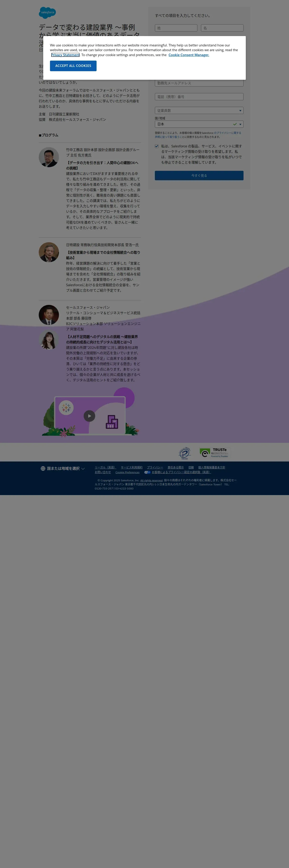Open the 責任ある開示 footer link
The width and height of the screenshot is (289, 868).
coord(176,467)
